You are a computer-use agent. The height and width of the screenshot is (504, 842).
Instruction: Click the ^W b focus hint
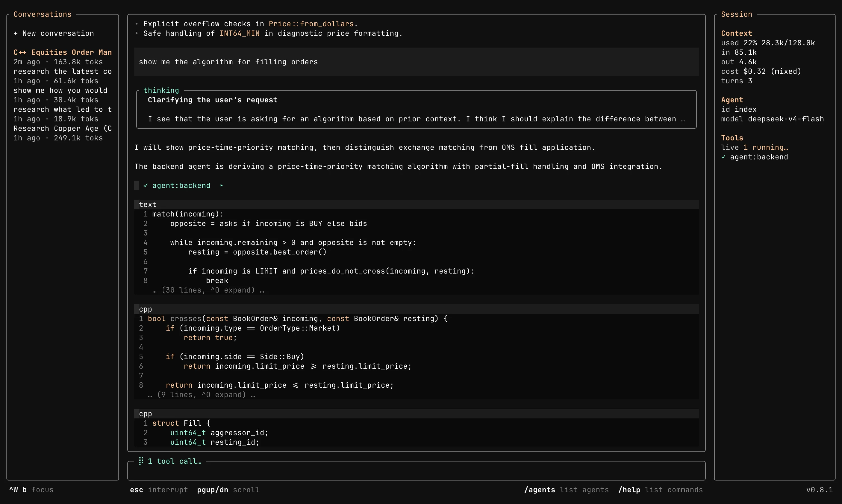click(31, 490)
